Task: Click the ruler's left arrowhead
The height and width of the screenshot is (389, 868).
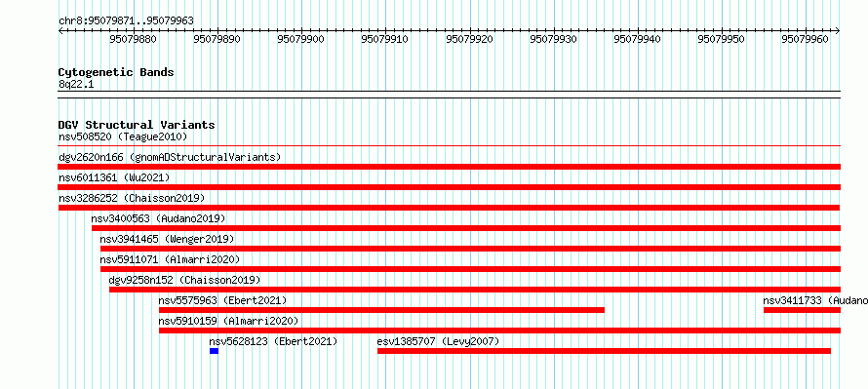Action: pyautogui.click(x=60, y=31)
